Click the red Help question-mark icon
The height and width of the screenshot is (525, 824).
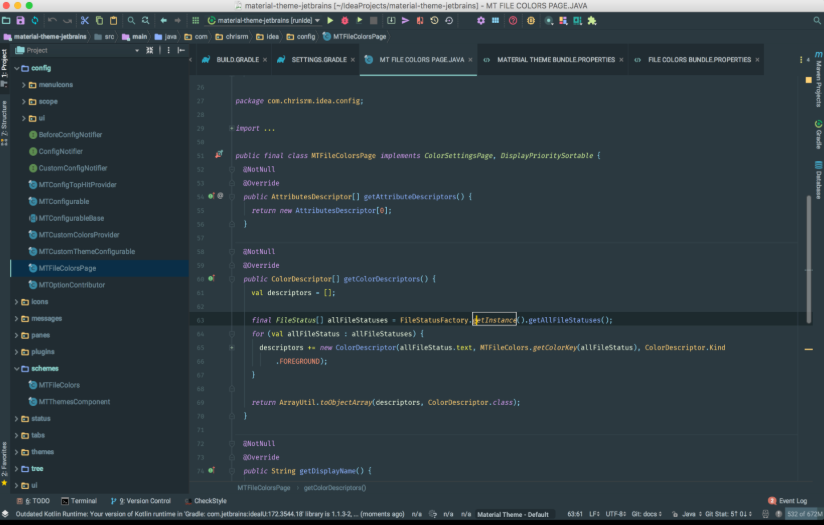513,20
